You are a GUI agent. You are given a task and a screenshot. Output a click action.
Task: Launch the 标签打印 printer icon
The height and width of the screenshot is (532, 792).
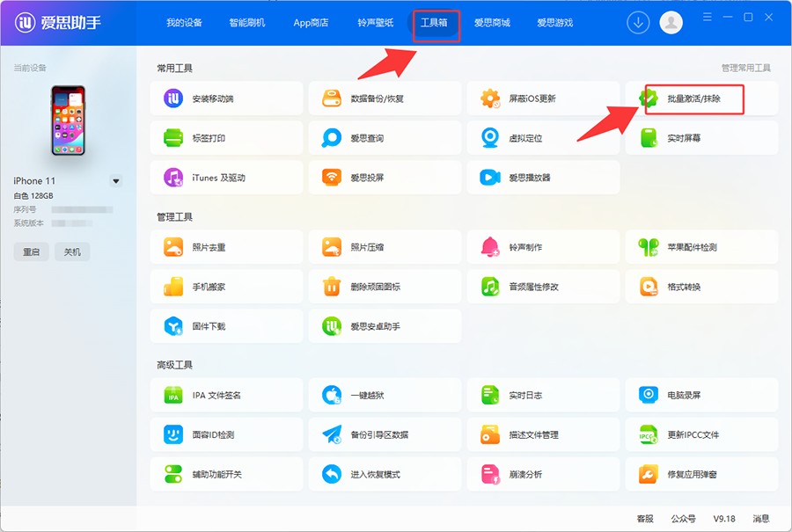[173, 138]
